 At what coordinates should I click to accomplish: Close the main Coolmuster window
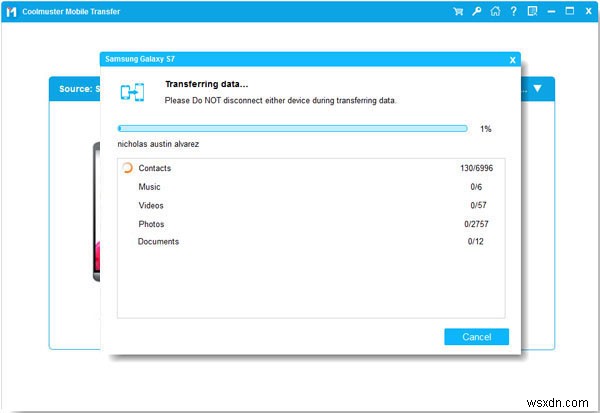tap(589, 11)
